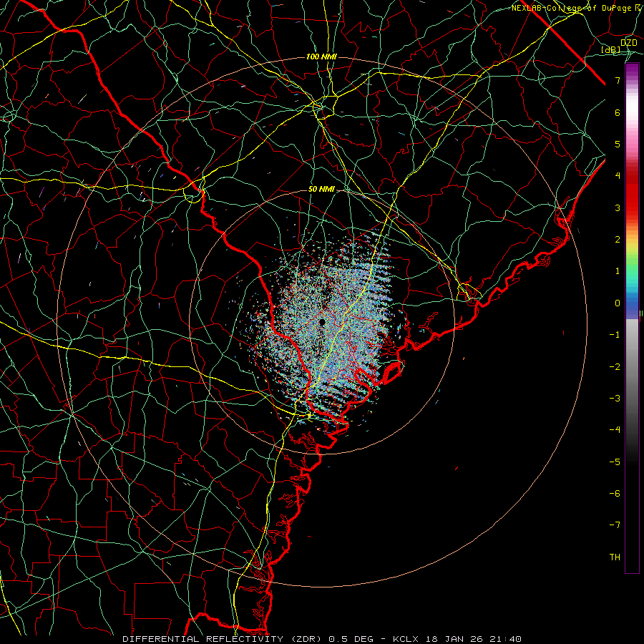The image size is (644, 644).
Task: Click the "DZD" product label
Action: (x=628, y=43)
